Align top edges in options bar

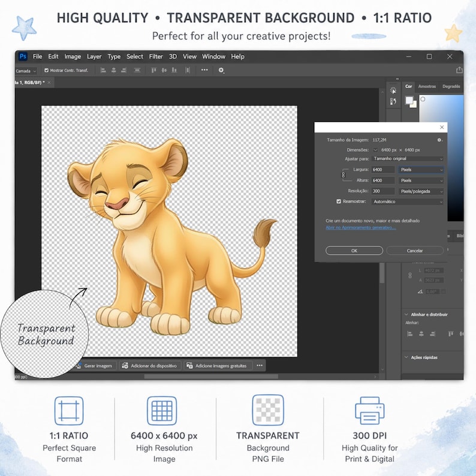pyautogui.click(x=154, y=70)
